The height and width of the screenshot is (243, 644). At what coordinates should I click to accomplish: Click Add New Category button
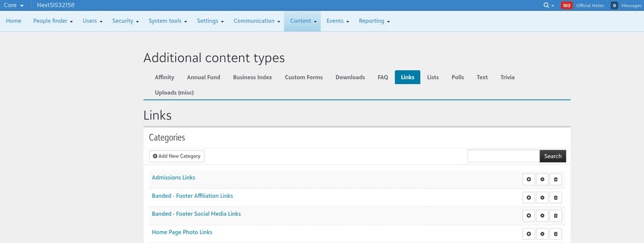coord(177,156)
